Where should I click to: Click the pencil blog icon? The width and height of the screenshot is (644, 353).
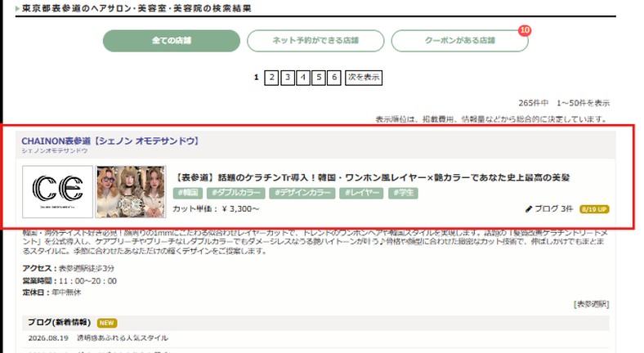point(529,209)
